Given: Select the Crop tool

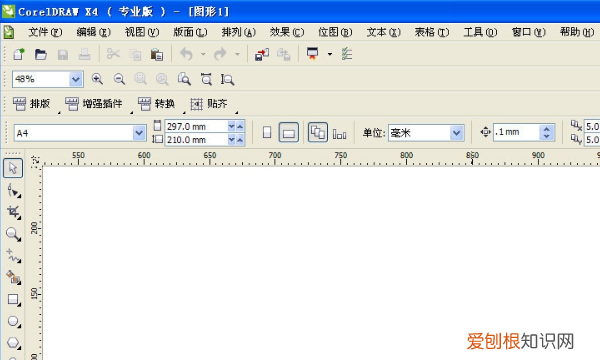Looking at the screenshot, I should click(13, 212).
